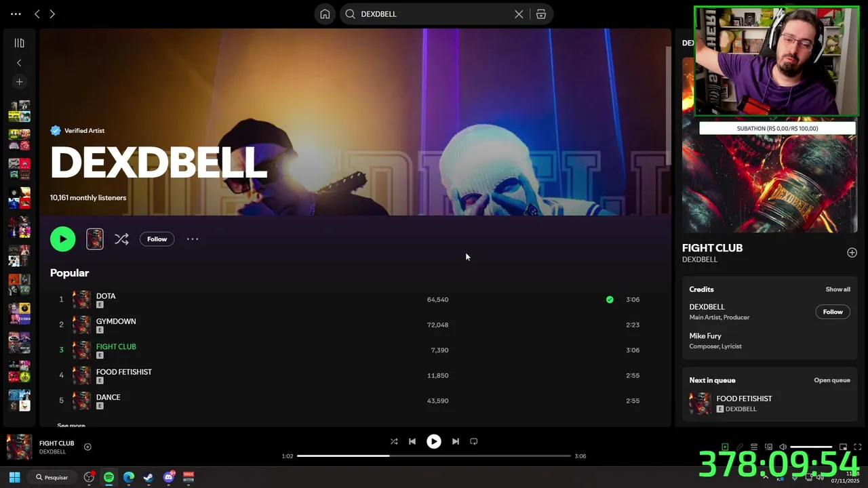Show all credits
The width and height of the screenshot is (868, 488).
coord(837,289)
